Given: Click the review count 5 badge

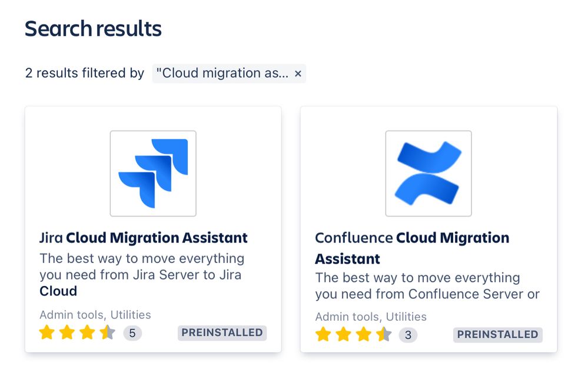Looking at the screenshot, I should point(132,333).
